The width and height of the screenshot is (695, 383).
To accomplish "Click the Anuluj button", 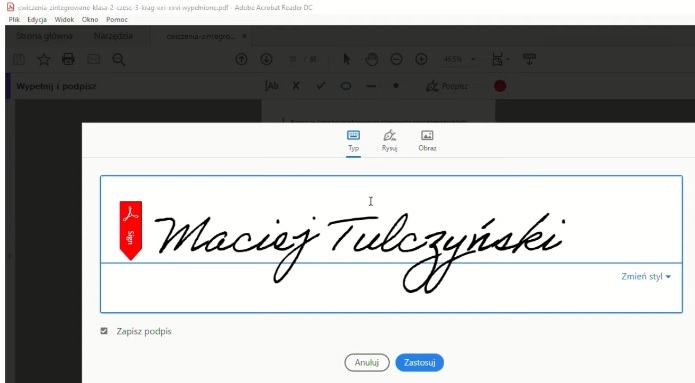I will (367, 362).
